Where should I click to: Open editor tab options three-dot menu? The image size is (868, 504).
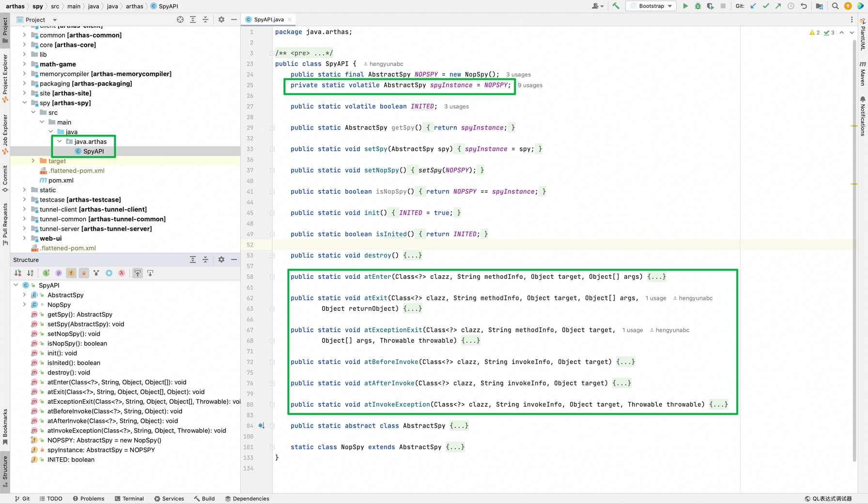coord(852,19)
